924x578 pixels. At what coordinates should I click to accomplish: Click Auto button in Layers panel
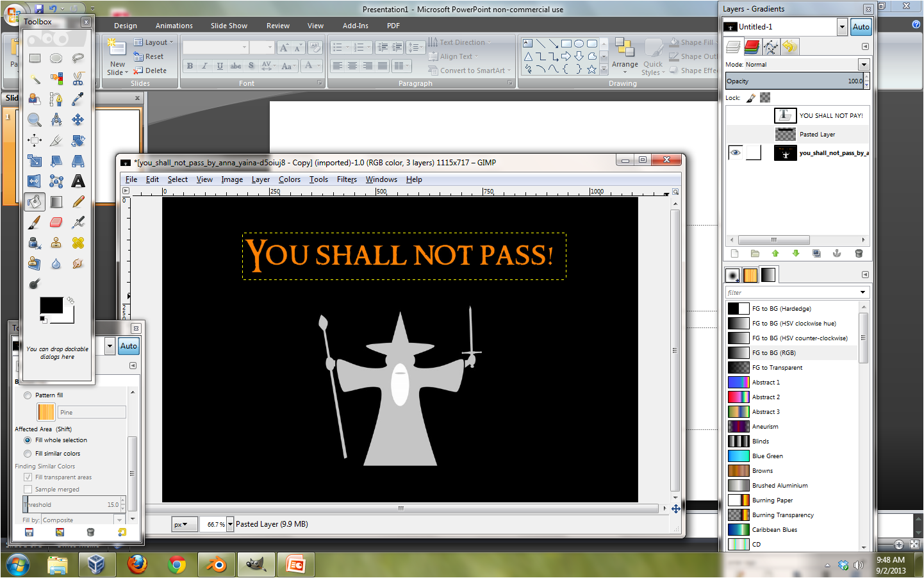point(861,27)
